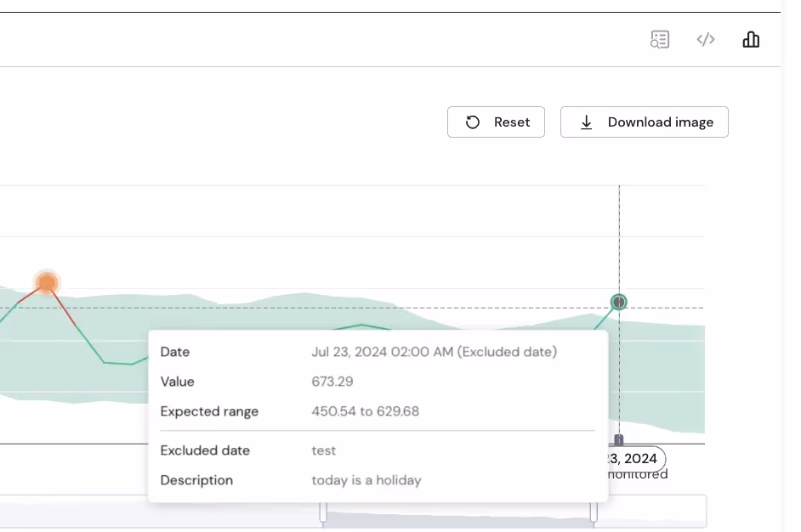Click the value 673.29 in tooltip
The image size is (801, 532).
[332, 382]
